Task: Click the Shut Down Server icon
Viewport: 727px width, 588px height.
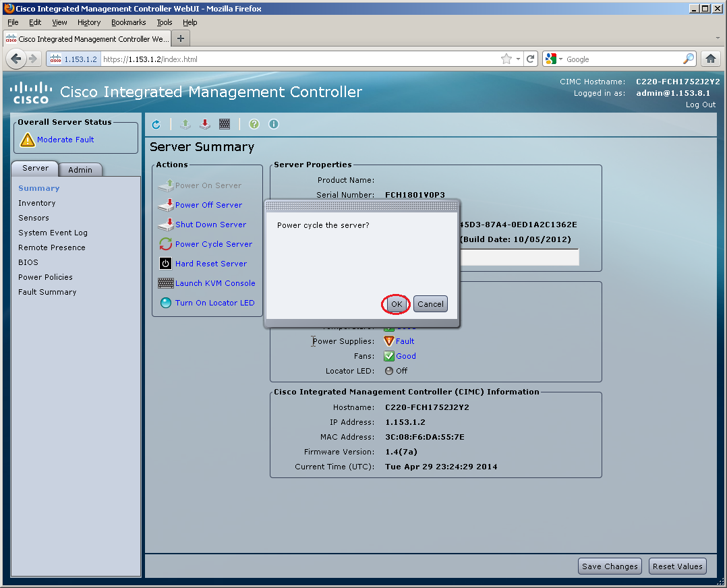Action: point(165,225)
